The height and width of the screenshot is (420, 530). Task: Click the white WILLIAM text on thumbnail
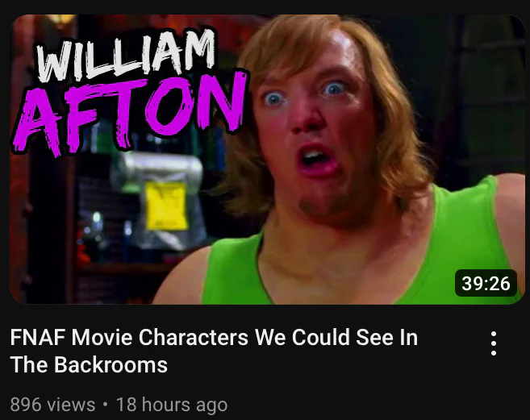coord(126,56)
